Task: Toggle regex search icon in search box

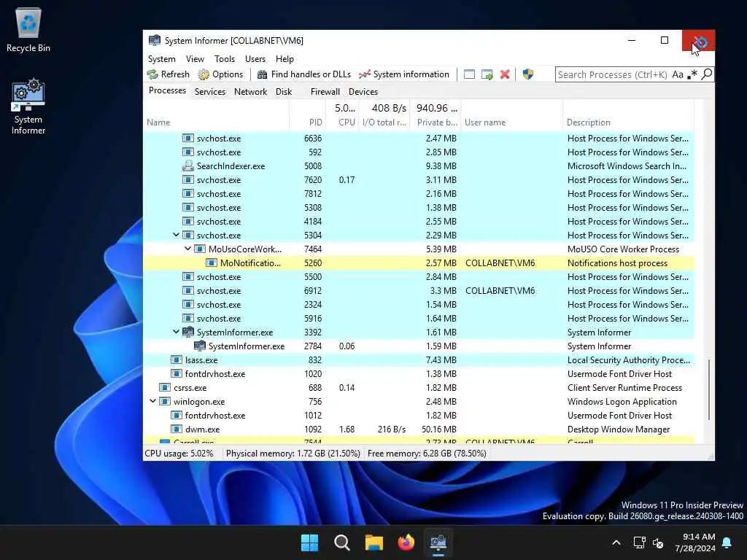Action: pos(692,74)
